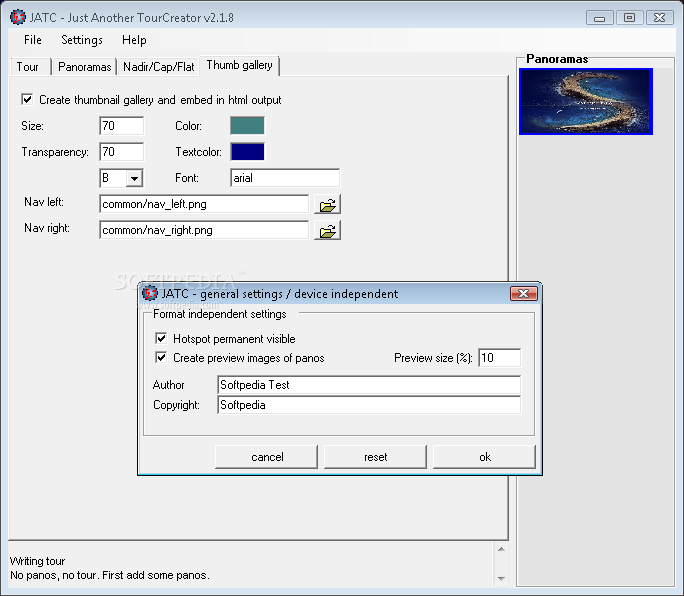Switch to the Panoramas tab
The image size is (684, 596).
coord(85,67)
